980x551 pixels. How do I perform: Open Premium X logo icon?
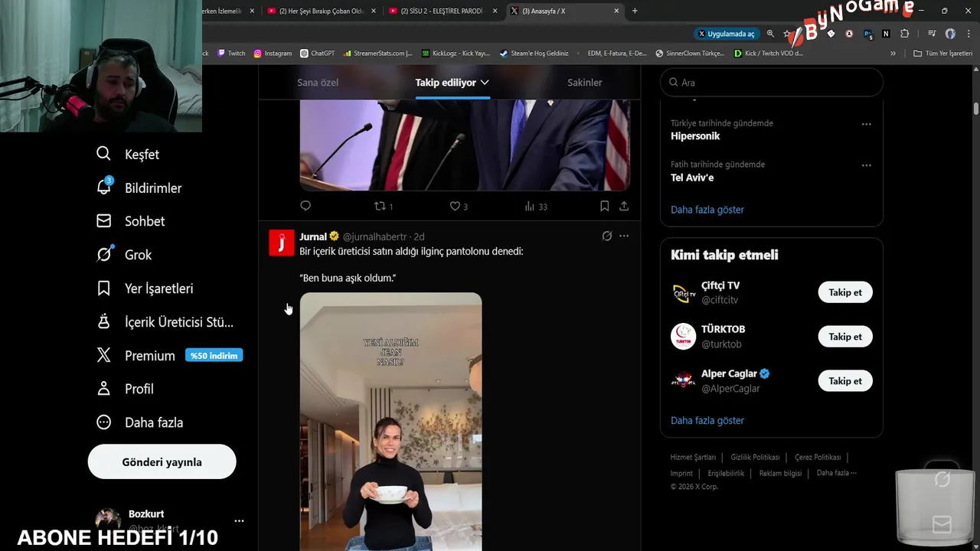coord(103,355)
